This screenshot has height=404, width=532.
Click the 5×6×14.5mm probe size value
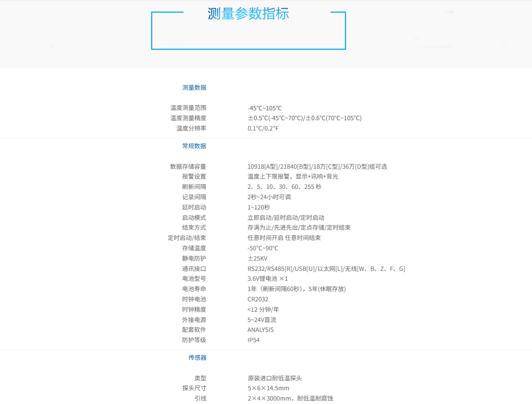tap(268, 388)
